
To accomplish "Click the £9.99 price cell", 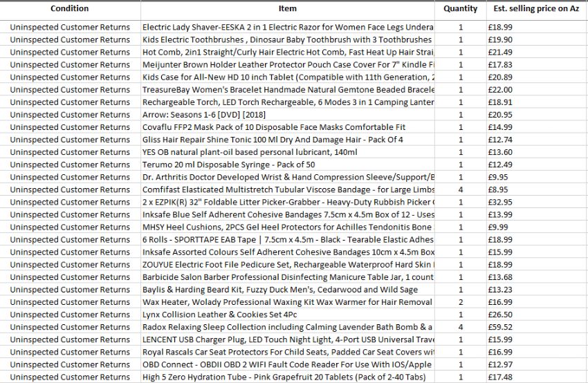I will click(537, 227).
